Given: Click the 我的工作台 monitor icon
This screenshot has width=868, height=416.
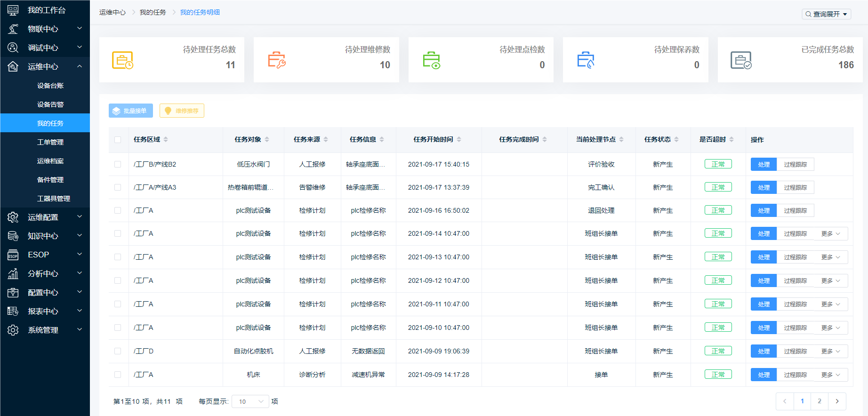Looking at the screenshot, I should 13,10.
